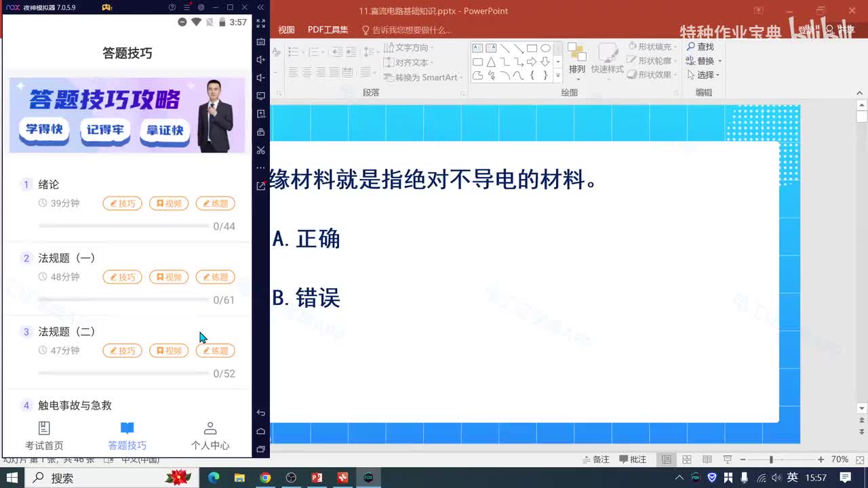Screen dimensions: 868x488
Task: Click 替换 replace button
Action: coord(705,61)
